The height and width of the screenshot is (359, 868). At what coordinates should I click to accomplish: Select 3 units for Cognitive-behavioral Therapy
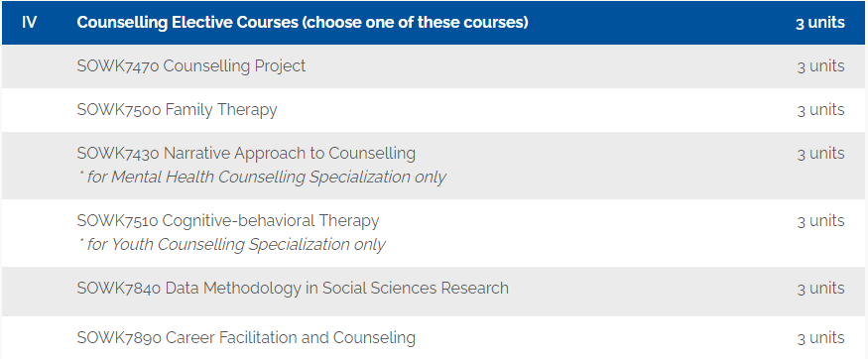(x=821, y=221)
